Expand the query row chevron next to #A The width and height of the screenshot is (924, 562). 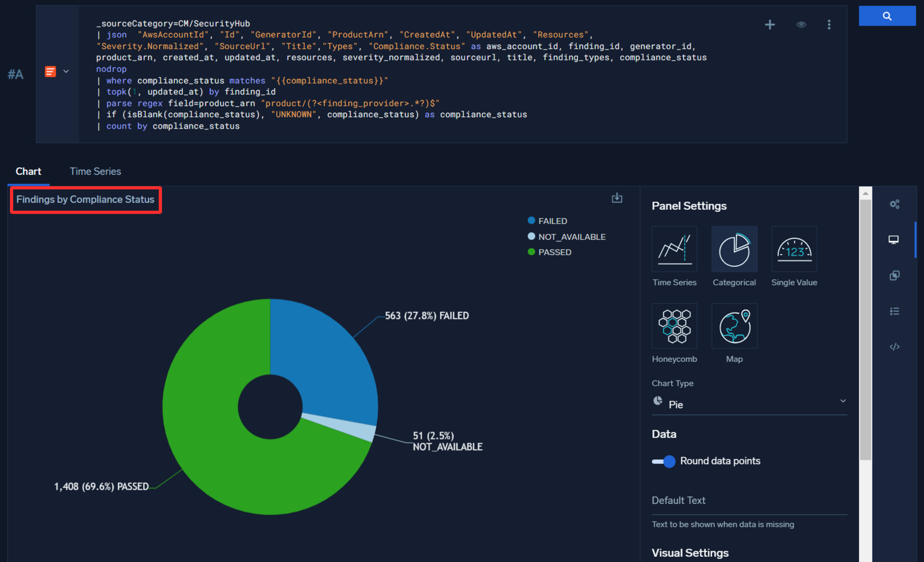click(x=66, y=71)
